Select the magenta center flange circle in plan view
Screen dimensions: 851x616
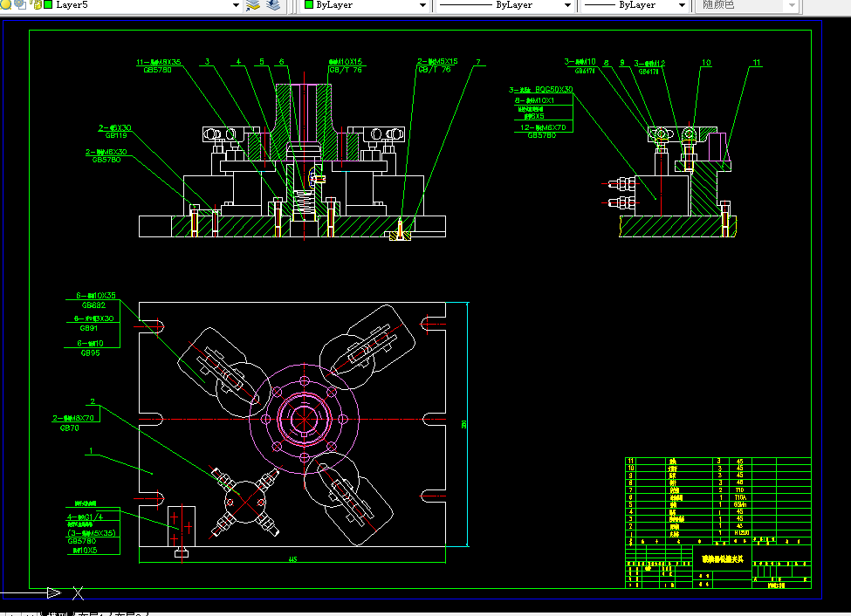coord(303,419)
